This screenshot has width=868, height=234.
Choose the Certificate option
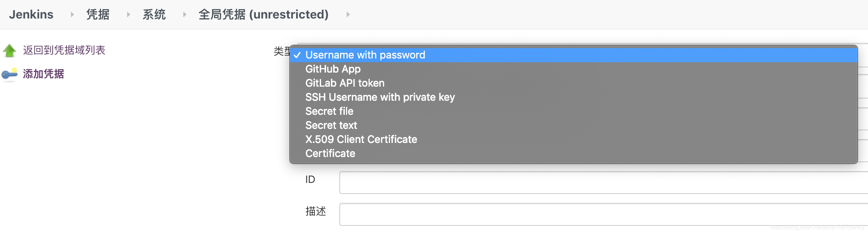[x=330, y=153]
